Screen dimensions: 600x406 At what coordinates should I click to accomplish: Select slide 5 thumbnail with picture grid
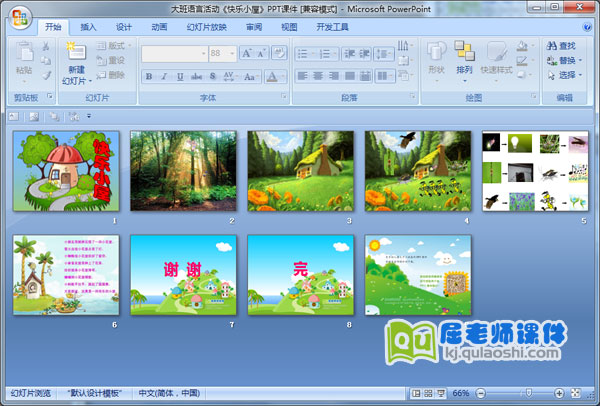535,171
